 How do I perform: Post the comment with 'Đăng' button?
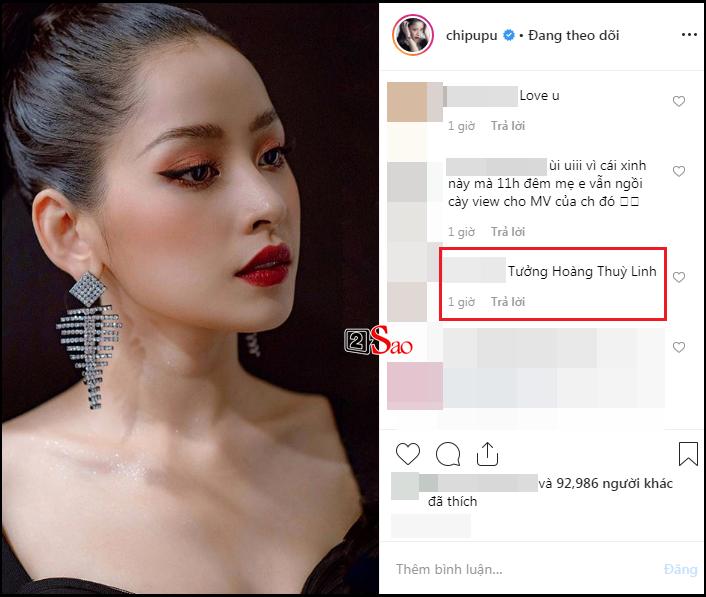(680, 569)
